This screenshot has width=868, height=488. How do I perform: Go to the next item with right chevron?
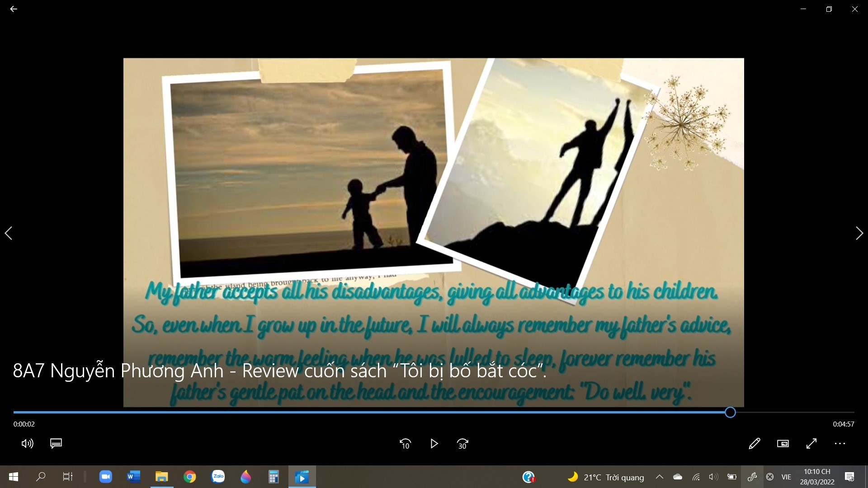tap(859, 233)
